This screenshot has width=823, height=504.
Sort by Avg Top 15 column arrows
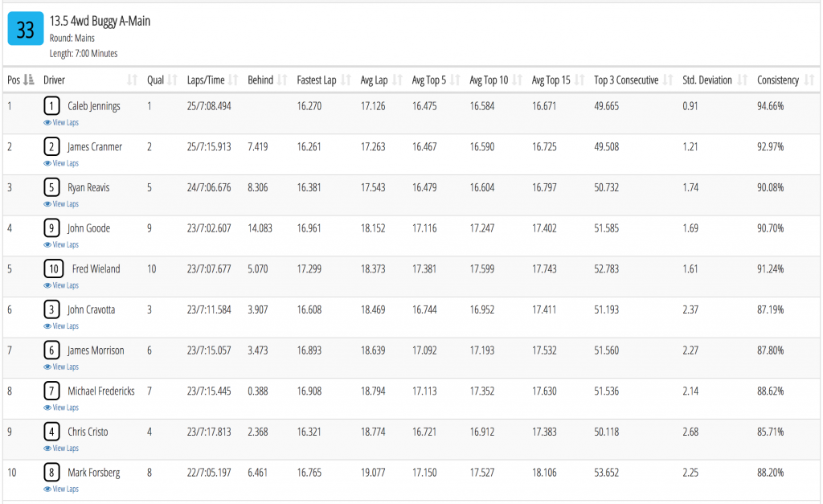579,80
